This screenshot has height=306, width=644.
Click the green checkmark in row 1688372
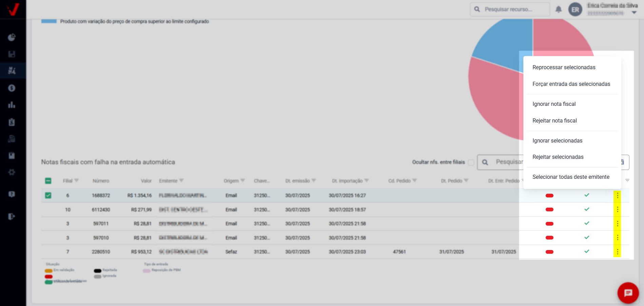(x=587, y=195)
